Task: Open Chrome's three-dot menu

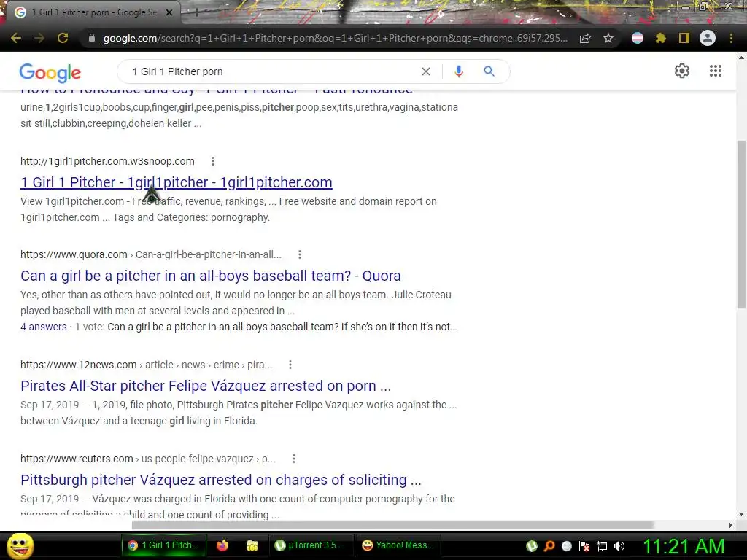Action: 731,38
